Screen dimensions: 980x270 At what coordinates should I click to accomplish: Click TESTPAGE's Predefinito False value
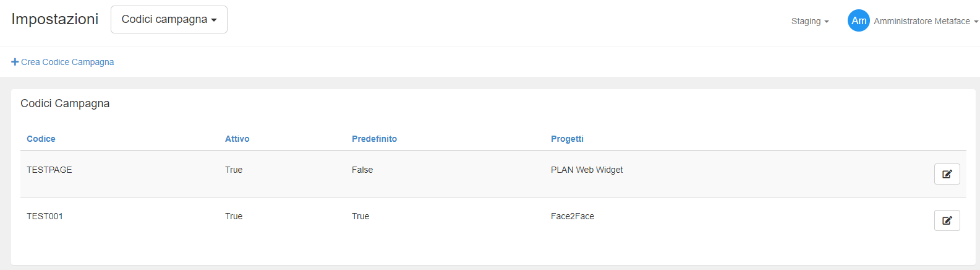(362, 170)
